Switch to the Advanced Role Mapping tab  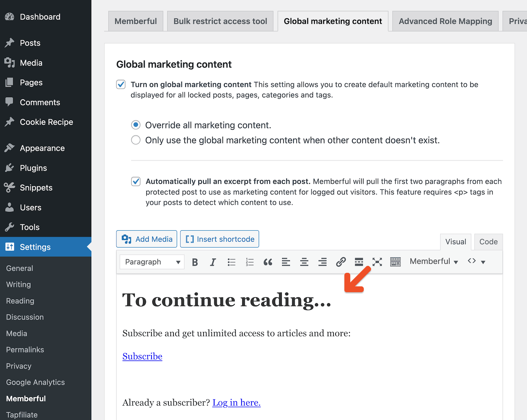point(445,21)
